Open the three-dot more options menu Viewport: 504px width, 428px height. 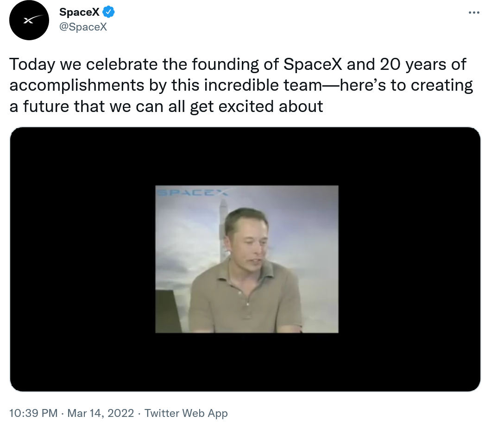click(x=474, y=12)
